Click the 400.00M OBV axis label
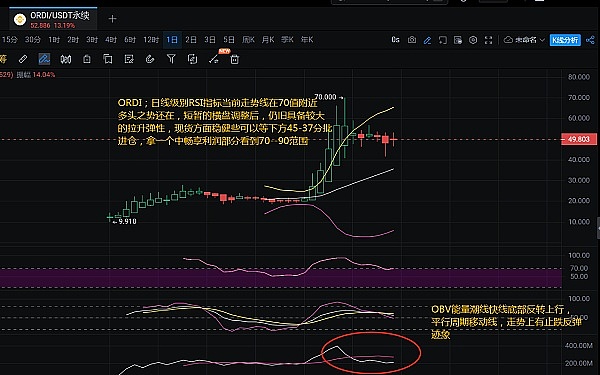This screenshot has height=375, width=600. coord(579,346)
